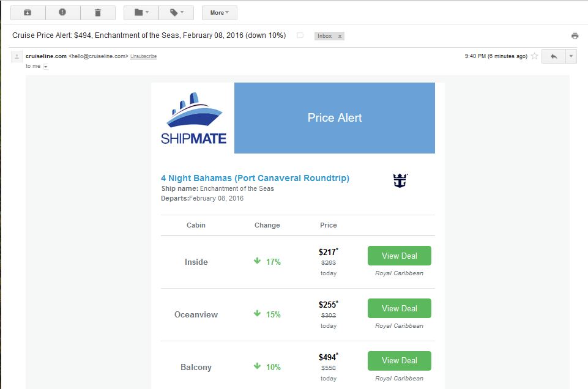Click the Cabin column header
The width and height of the screenshot is (588, 389).
(196, 225)
